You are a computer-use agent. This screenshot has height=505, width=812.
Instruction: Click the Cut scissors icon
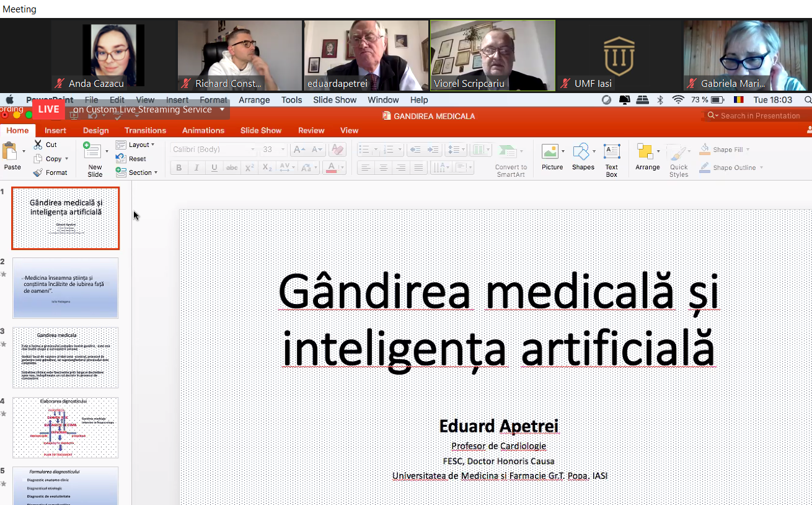[x=37, y=145]
